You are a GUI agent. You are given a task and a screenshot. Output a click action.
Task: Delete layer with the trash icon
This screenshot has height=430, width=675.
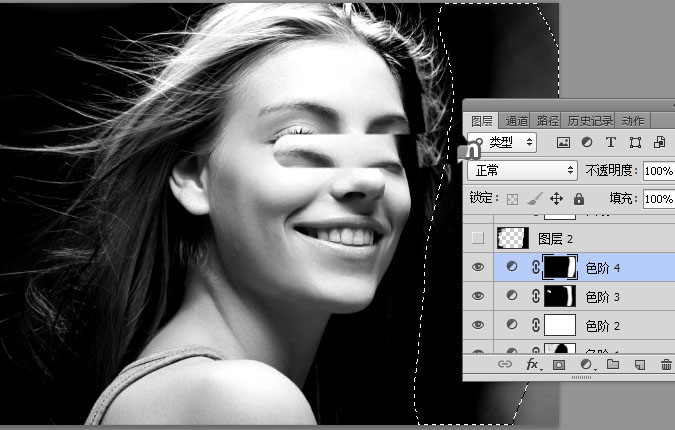point(666,366)
